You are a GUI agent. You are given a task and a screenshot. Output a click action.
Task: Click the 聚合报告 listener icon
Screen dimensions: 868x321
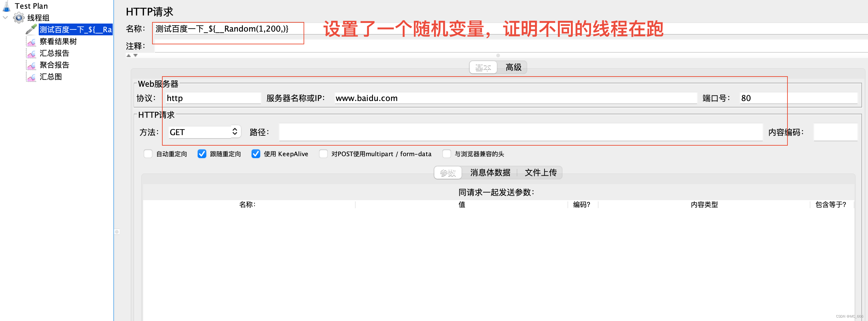(31, 65)
